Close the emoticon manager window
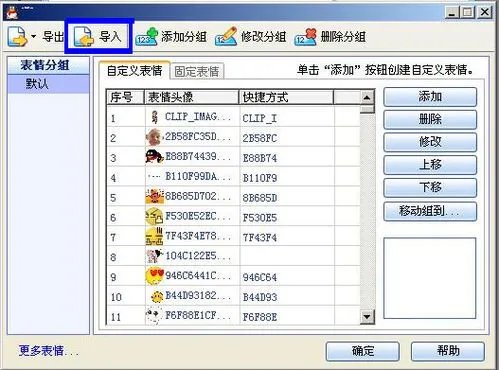Image resolution: width=499 pixels, height=370 pixels. tap(484, 12)
